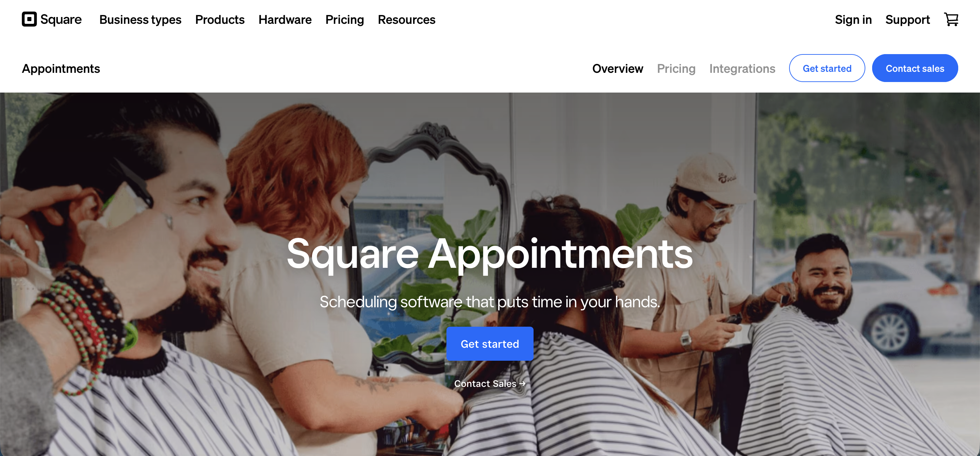Switch to the Appointments Pricing tab

coord(676,68)
